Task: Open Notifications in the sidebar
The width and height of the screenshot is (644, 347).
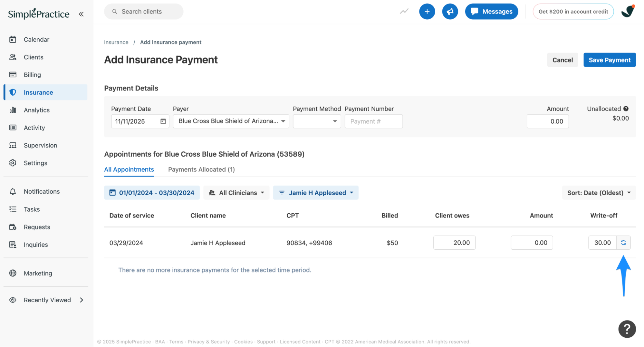Action: (x=45, y=191)
